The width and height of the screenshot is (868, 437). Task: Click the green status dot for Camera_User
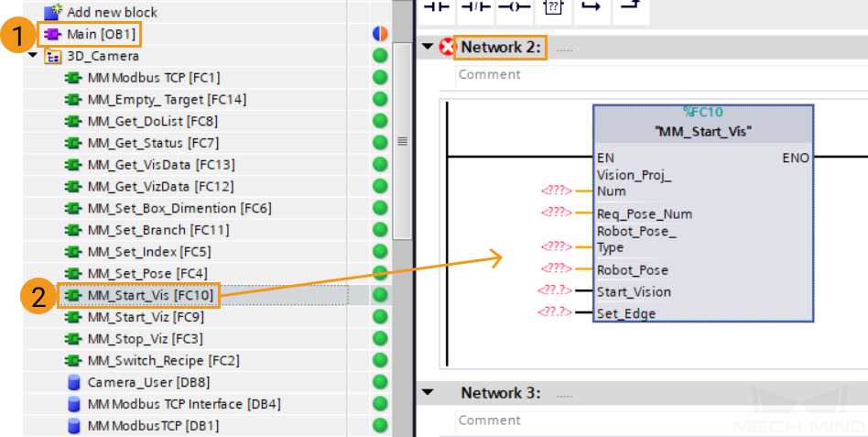380,382
